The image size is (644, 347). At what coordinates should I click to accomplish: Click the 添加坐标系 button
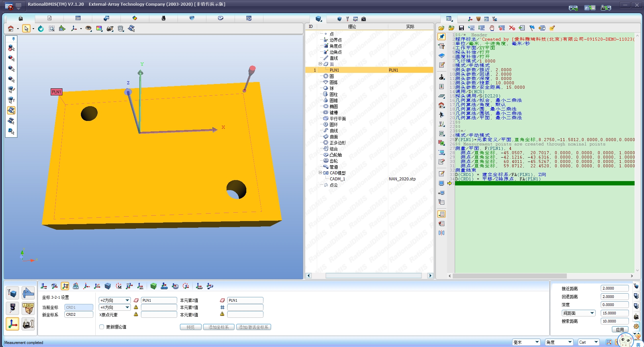218,327
